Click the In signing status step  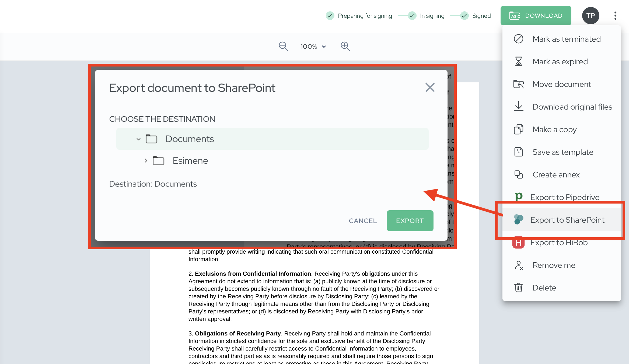[426, 16]
